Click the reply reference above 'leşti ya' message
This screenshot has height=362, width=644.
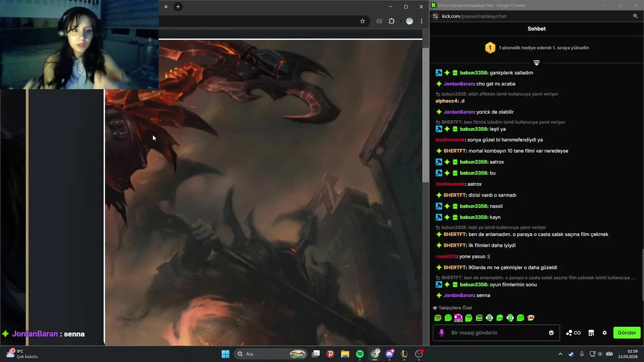[x=501, y=122]
